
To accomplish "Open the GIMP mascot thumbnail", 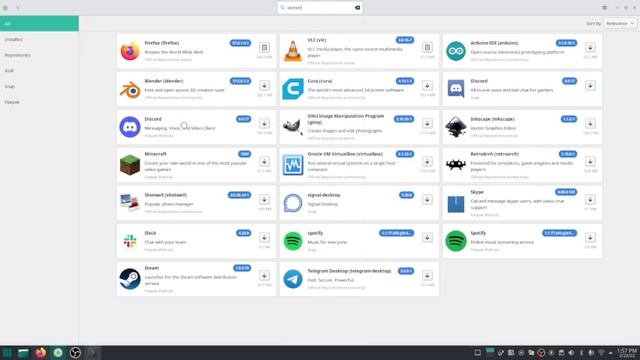I will click(293, 127).
